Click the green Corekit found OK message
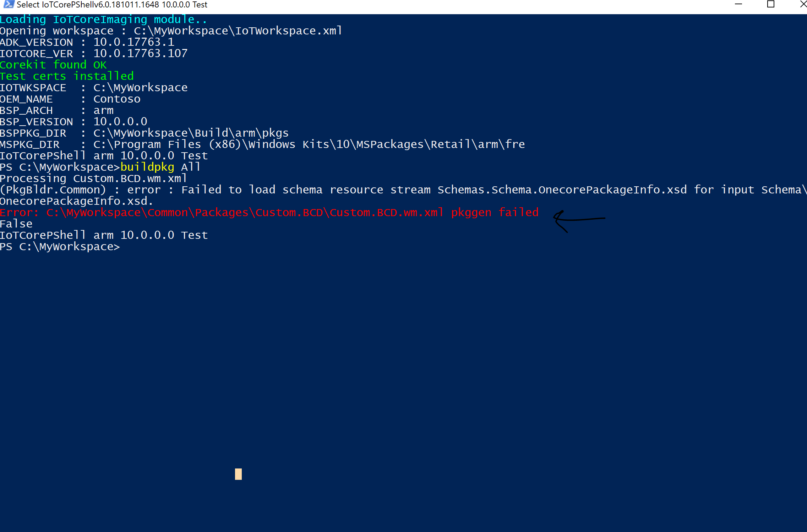Screen dimensions: 807x532 [53, 65]
